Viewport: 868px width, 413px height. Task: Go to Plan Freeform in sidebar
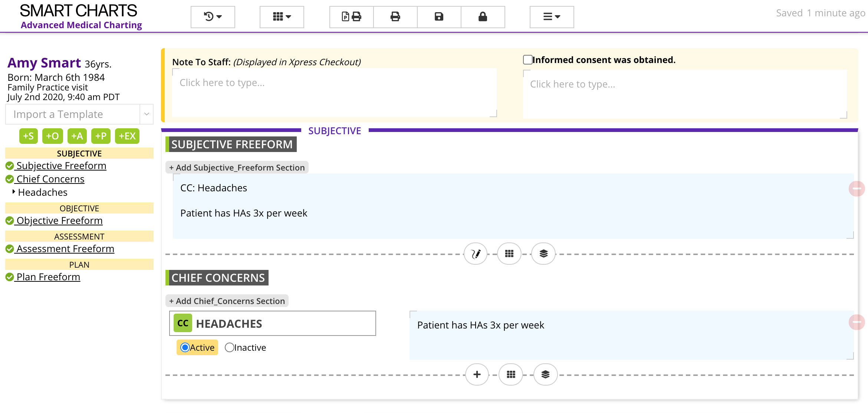[x=48, y=277]
